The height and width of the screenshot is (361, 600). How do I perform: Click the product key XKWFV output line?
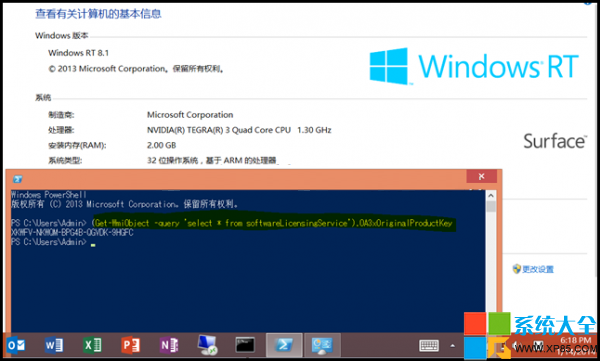[72, 232]
